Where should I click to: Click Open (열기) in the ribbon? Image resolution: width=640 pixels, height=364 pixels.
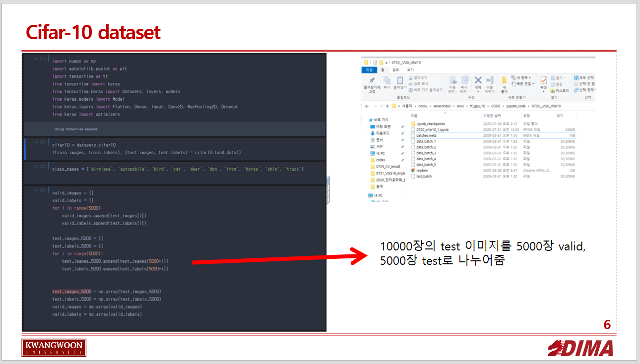point(559,78)
